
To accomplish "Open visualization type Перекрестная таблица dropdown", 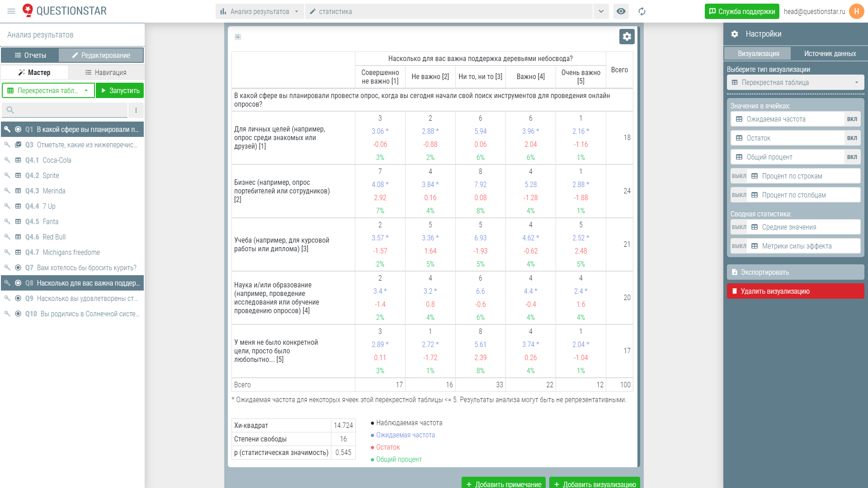I will (x=795, y=82).
